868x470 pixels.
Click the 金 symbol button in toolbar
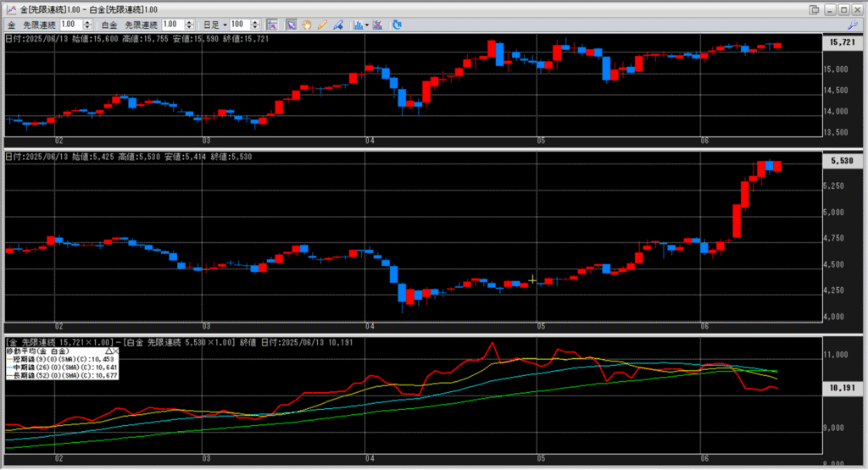[x=12, y=25]
